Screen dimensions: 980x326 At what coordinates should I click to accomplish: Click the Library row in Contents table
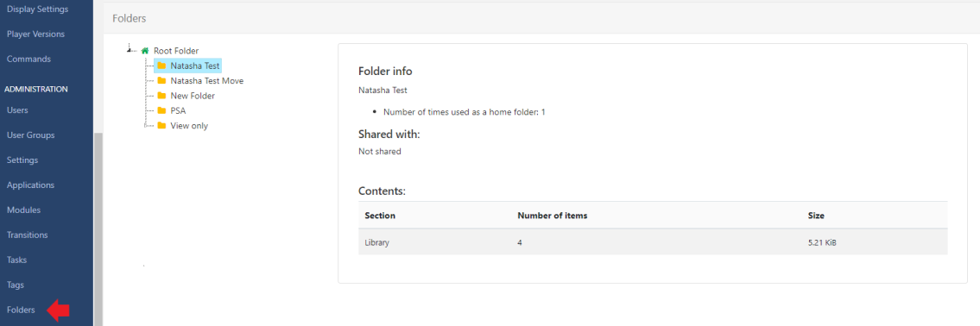pos(653,242)
